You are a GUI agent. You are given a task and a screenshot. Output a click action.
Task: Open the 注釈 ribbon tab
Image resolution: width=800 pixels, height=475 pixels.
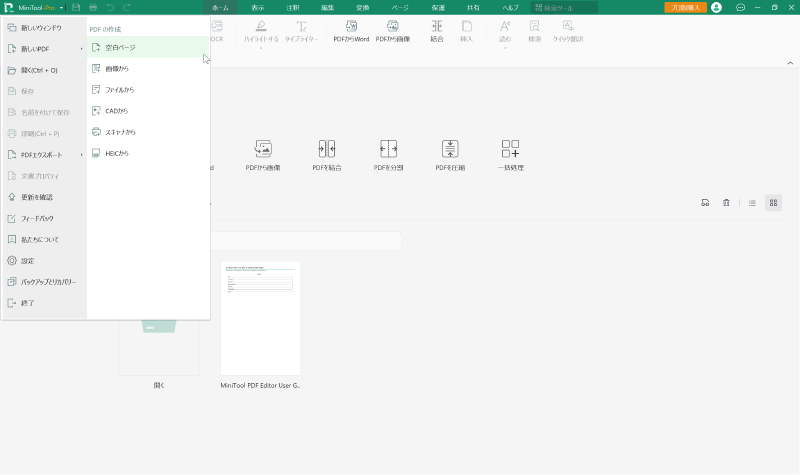[293, 7]
